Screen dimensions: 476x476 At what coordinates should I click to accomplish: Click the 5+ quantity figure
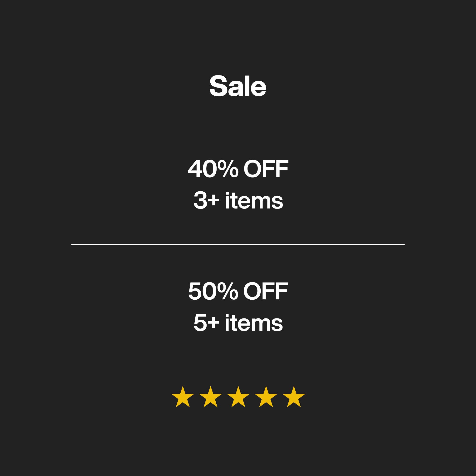pyautogui.click(x=206, y=323)
